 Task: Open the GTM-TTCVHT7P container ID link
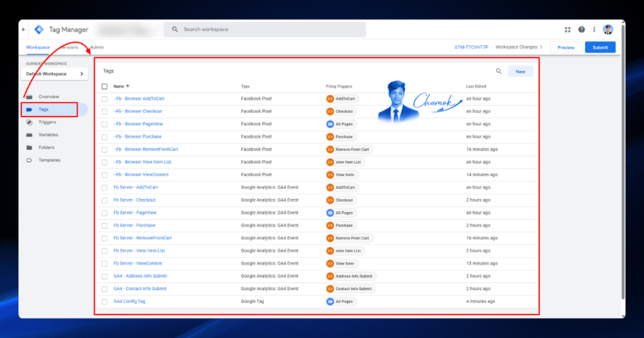pyautogui.click(x=471, y=47)
